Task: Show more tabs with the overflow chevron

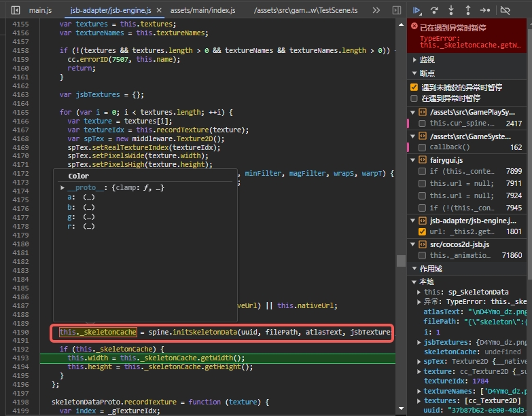Action: tap(376, 11)
